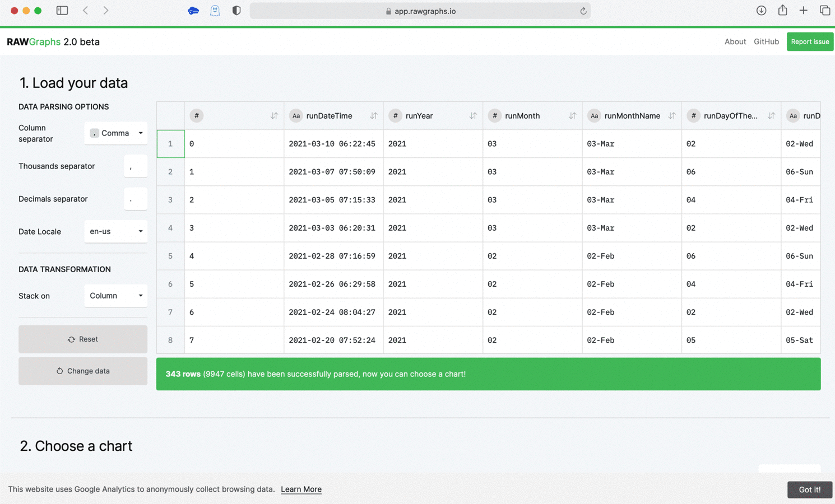Open the Safari share icon
Screen dimensions: 835x504
782,11
